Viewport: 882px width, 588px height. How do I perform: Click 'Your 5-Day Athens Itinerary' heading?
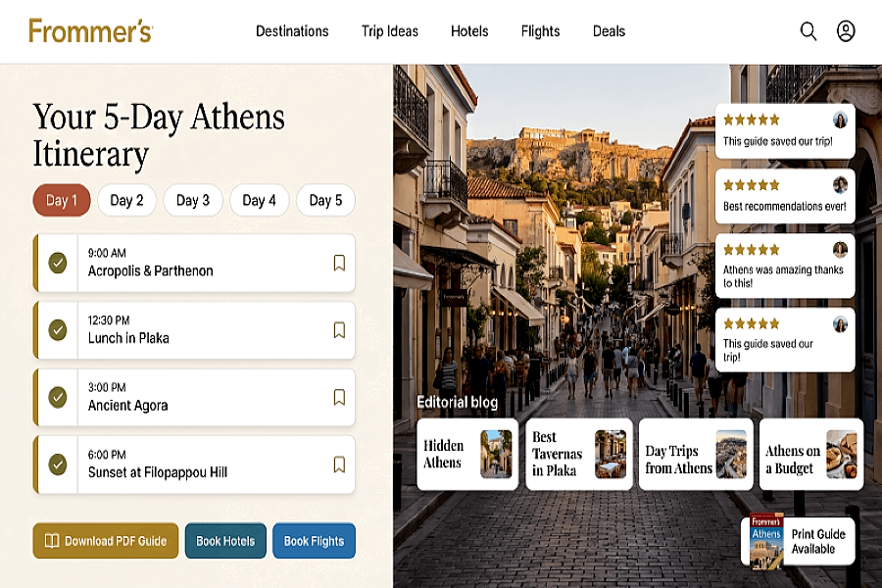[159, 135]
